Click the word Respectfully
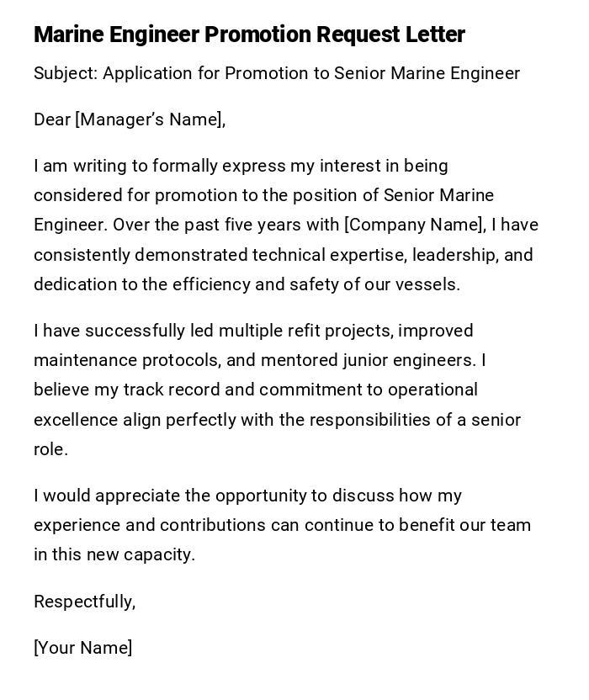Viewport: 589px width, 700px height. click(83, 602)
